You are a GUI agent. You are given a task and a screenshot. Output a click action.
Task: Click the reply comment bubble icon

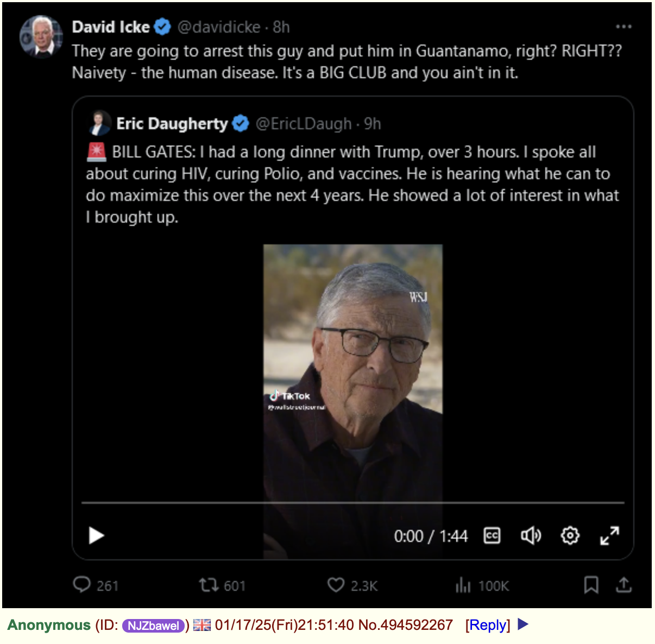(81, 585)
